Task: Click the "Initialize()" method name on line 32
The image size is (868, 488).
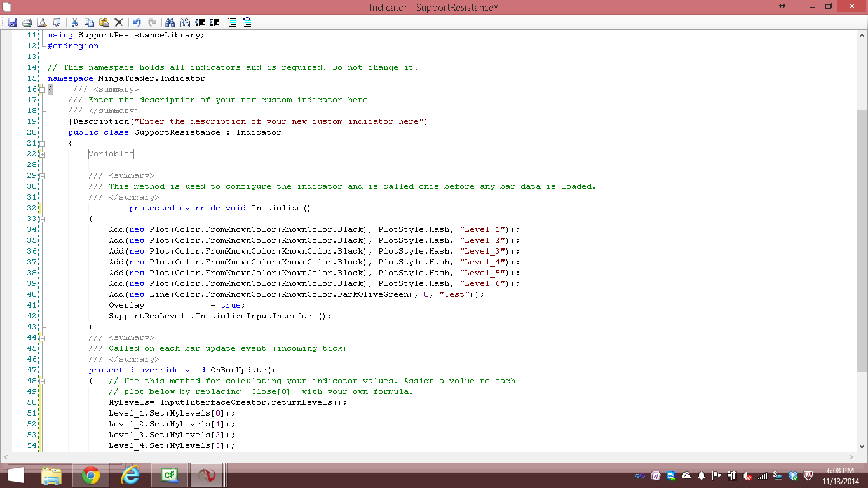Action: tap(281, 208)
